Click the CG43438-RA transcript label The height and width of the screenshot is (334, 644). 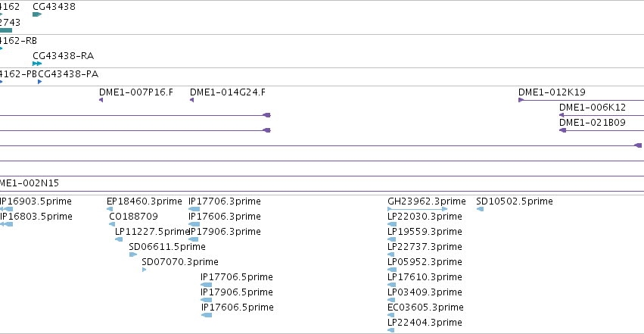pyautogui.click(x=64, y=55)
